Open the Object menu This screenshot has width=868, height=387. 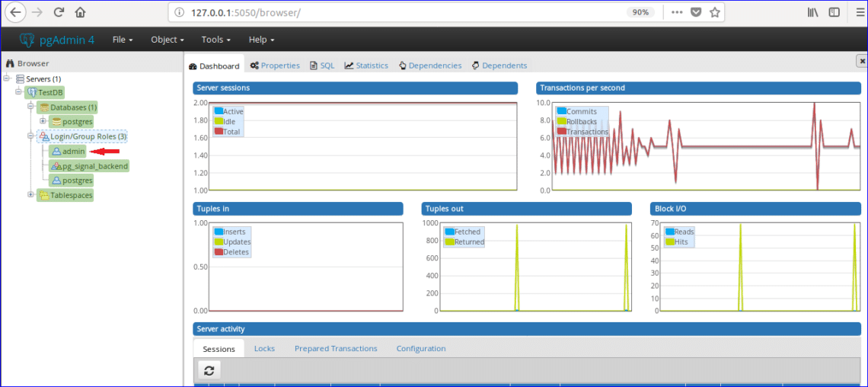coord(168,40)
